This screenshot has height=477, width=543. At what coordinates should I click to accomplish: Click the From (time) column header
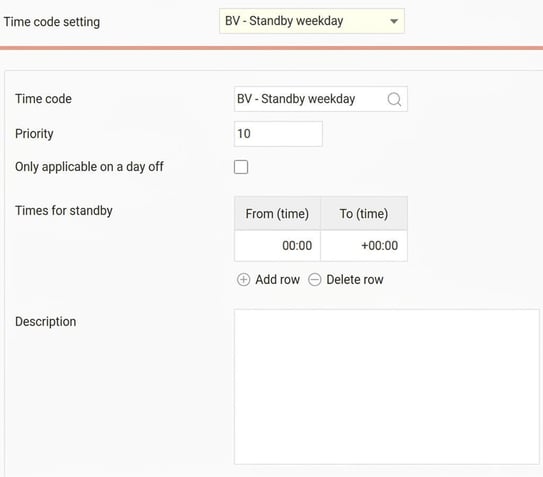(277, 213)
